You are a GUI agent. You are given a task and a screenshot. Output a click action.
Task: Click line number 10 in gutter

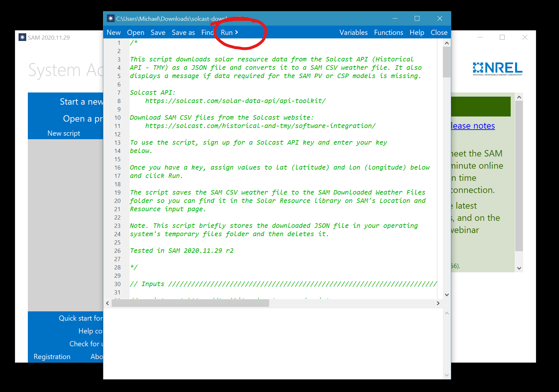tap(117, 117)
